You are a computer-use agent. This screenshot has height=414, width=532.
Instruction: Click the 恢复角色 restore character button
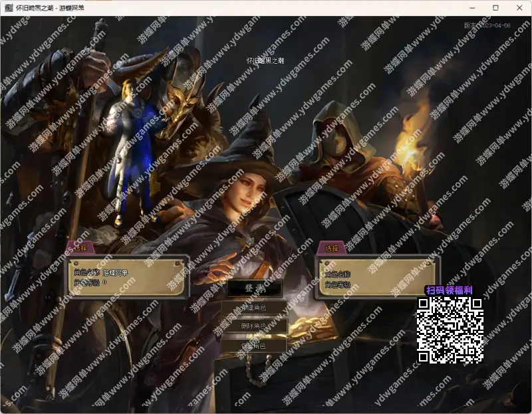[254, 346]
